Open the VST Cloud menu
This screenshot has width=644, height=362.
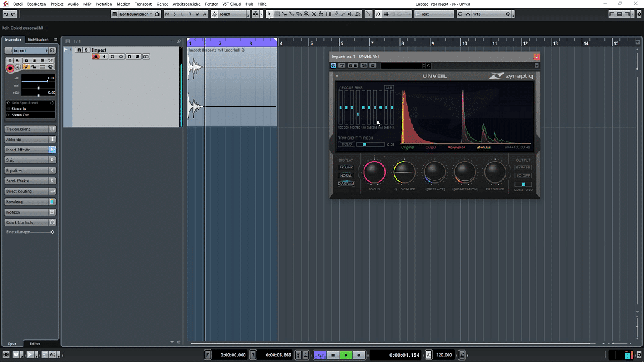(x=231, y=4)
